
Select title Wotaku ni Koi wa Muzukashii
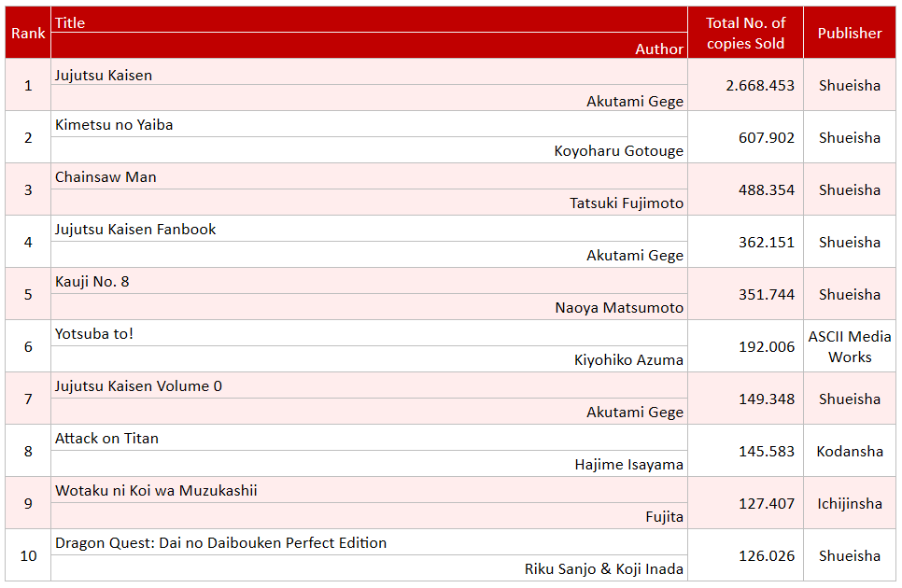156,491
